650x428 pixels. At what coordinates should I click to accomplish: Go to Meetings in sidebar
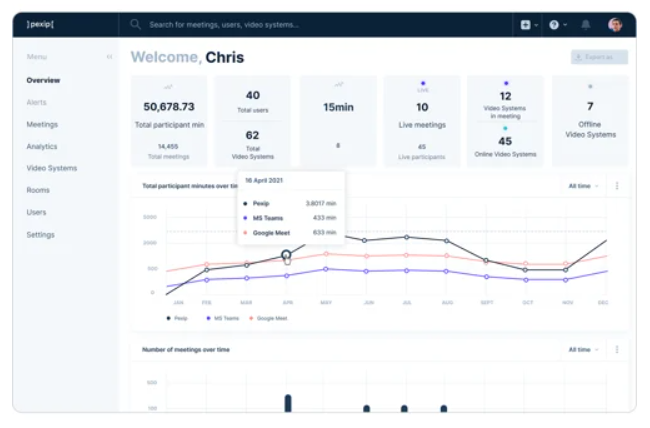click(x=42, y=125)
